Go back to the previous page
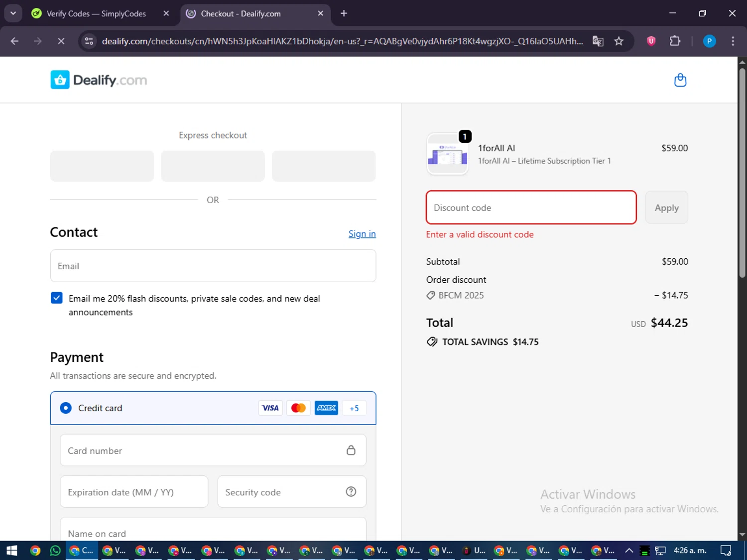 (14, 41)
